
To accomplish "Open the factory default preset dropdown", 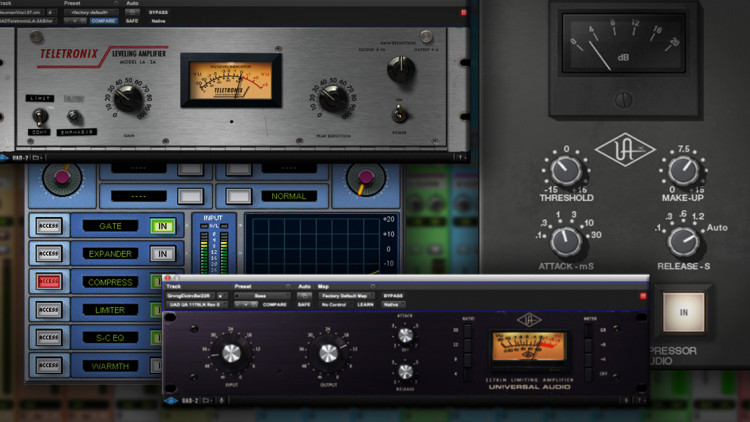I will [89, 12].
